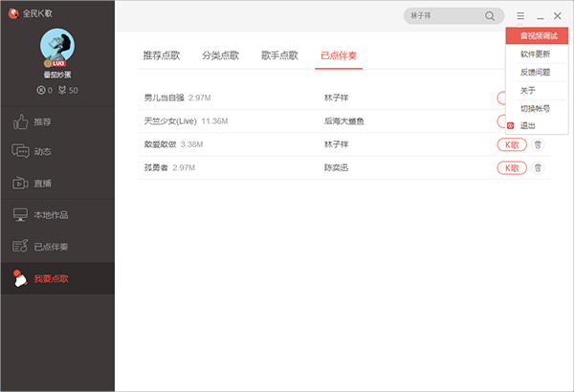Click the search magnifier icon

point(491,16)
